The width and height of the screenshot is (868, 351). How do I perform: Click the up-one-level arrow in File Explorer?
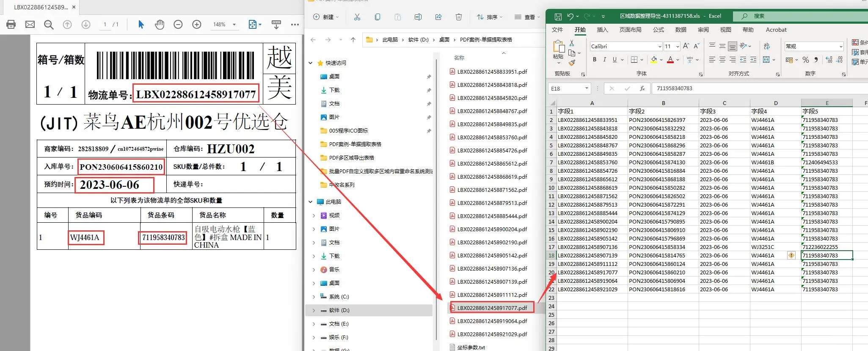[x=353, y=40]
